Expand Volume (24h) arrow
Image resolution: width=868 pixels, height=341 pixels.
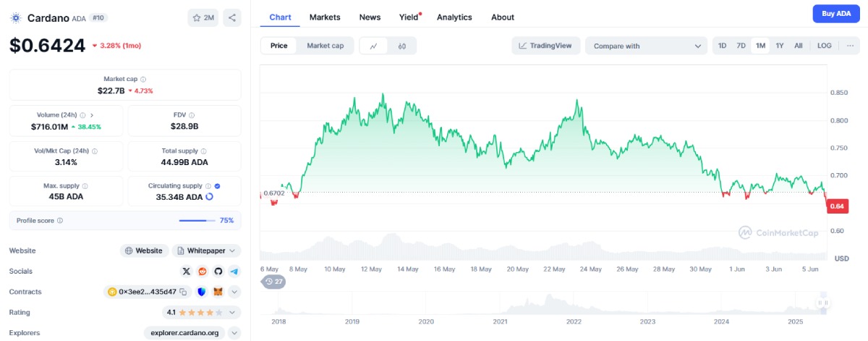click(x=92, y=114)
